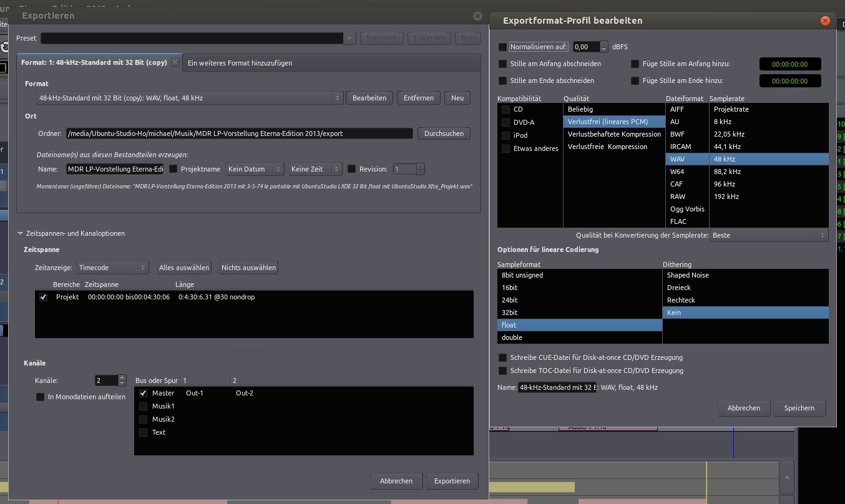This screenshot has height=504, width=845.
Task: Click the Ordner path input field
Action: (239, 133)
